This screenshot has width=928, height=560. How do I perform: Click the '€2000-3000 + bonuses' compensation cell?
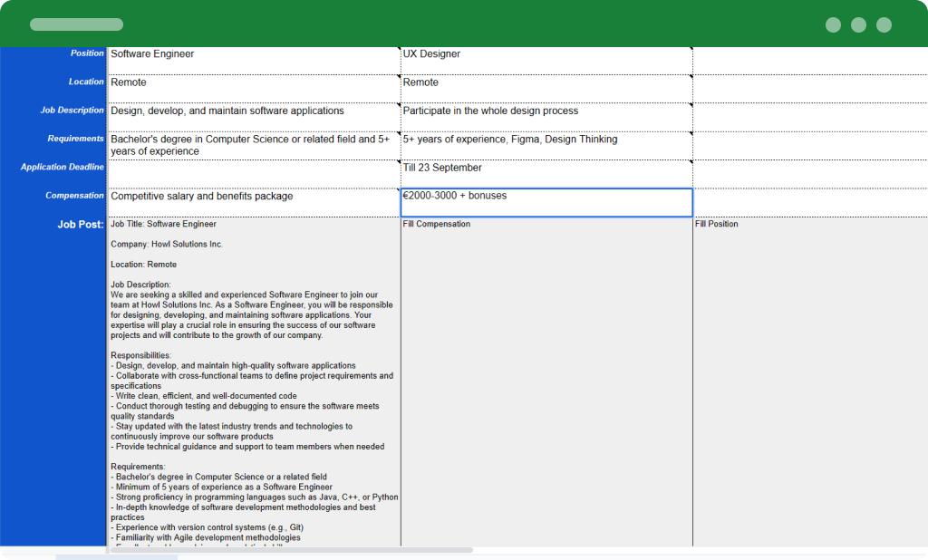546,202
